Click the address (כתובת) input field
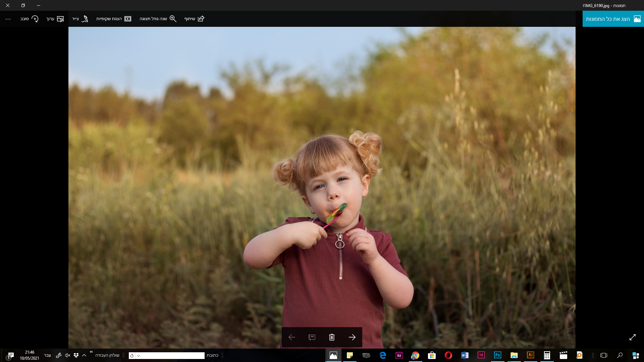This screenshot has width=644, height=362. pos(173,356)
